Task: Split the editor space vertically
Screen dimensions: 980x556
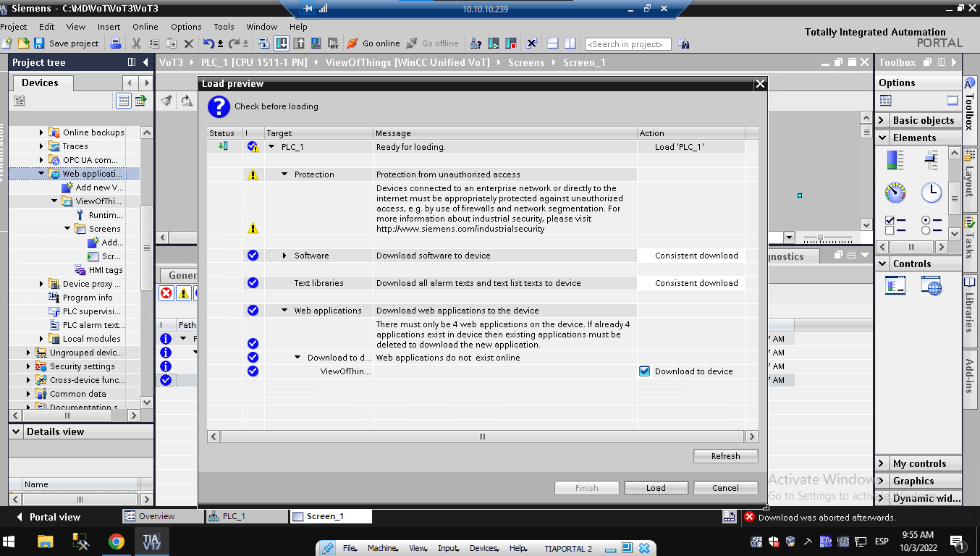Action: (x=570, y=43)
